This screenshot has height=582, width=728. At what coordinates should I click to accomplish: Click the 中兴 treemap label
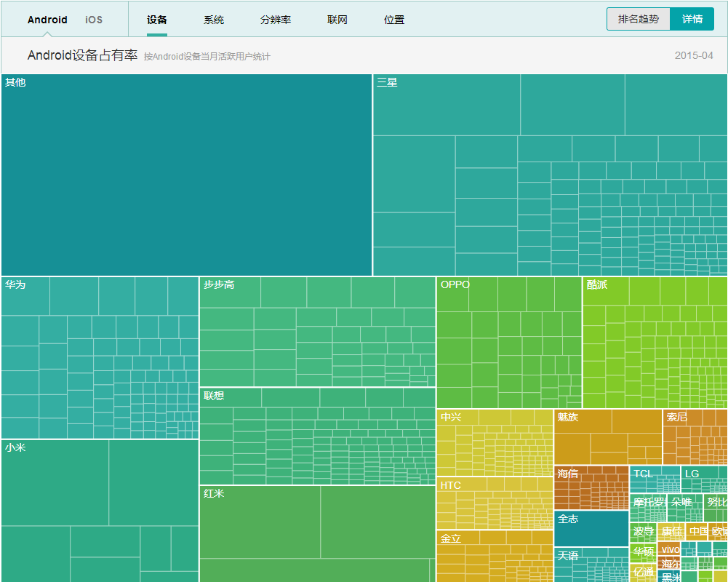coord(451,417)
